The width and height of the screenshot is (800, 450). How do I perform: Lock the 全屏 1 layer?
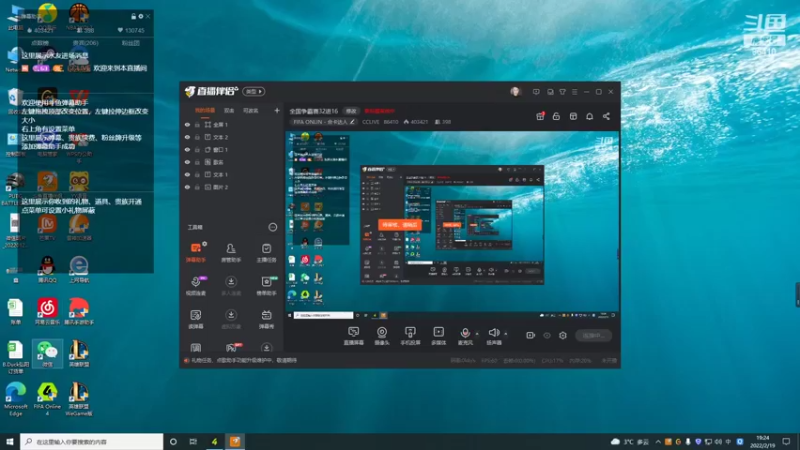click(x=197, y=124)
